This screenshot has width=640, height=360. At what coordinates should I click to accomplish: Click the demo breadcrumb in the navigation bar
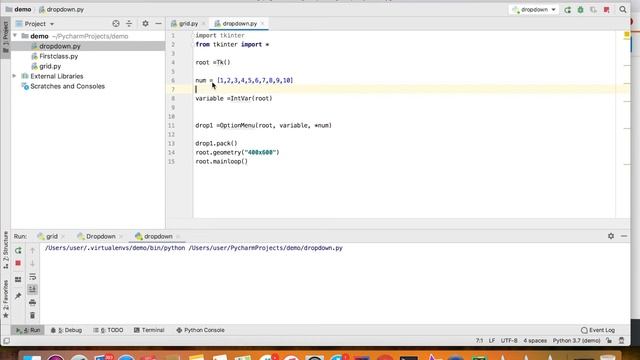click(18, 9)
